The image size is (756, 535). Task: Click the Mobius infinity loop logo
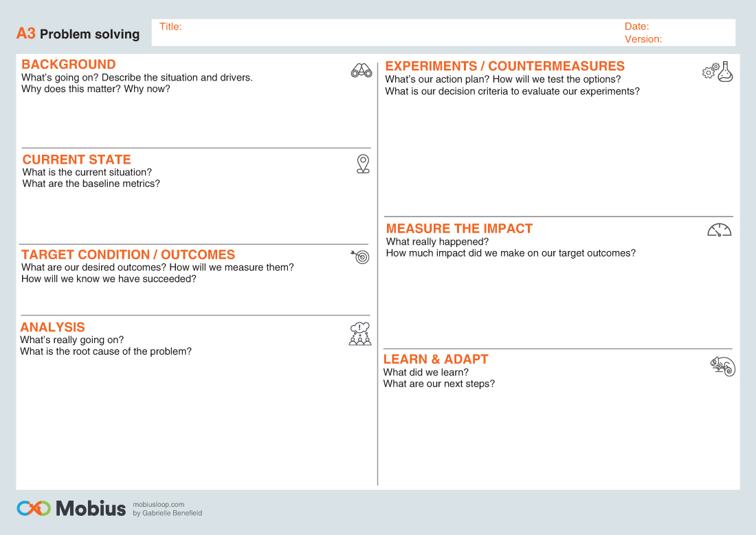click(34, 508)
